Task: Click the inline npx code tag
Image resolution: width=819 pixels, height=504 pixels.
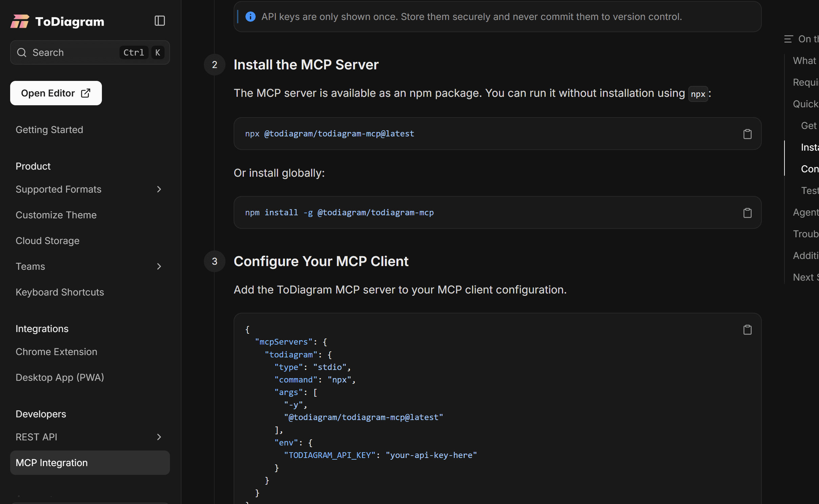Action: pos(698,94)
